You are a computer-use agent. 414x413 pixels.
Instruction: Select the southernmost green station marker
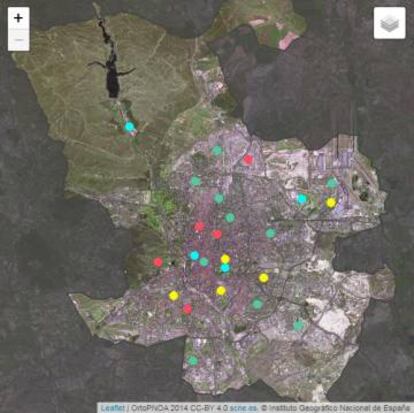(x=193, y=360)
